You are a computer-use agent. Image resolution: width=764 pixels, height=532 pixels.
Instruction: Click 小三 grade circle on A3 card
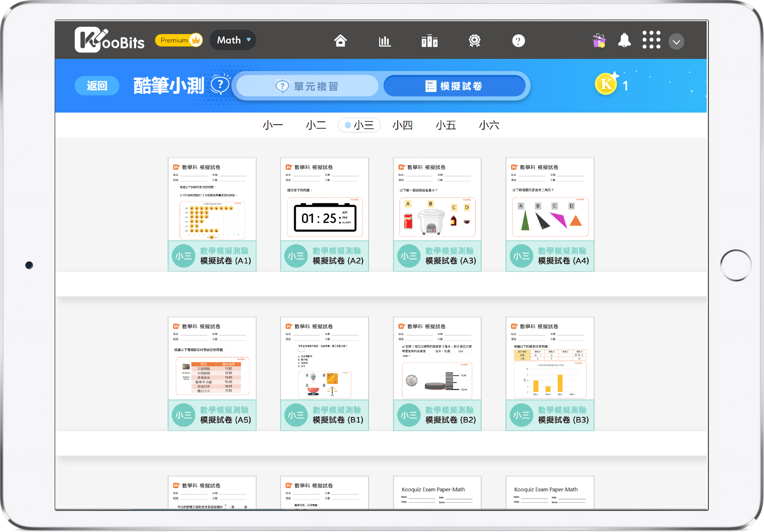[409, 256]
